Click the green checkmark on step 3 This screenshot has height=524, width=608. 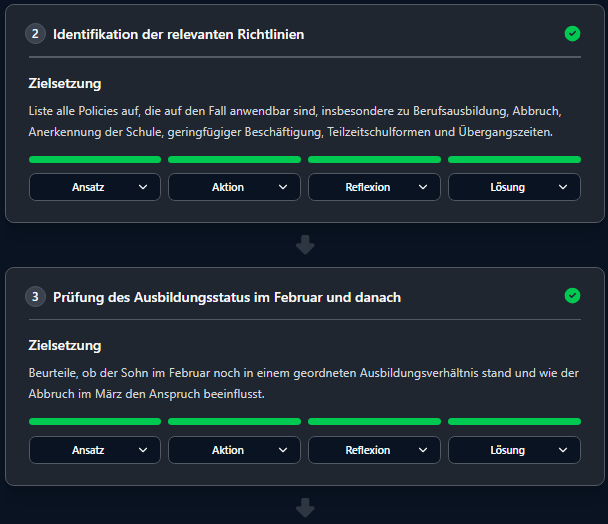coord(572,296)
